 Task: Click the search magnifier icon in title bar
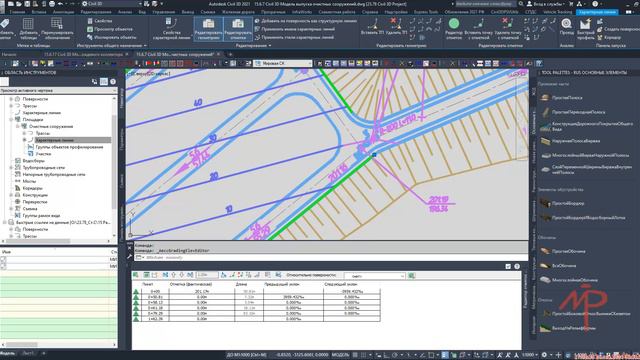tap(521, 4)
